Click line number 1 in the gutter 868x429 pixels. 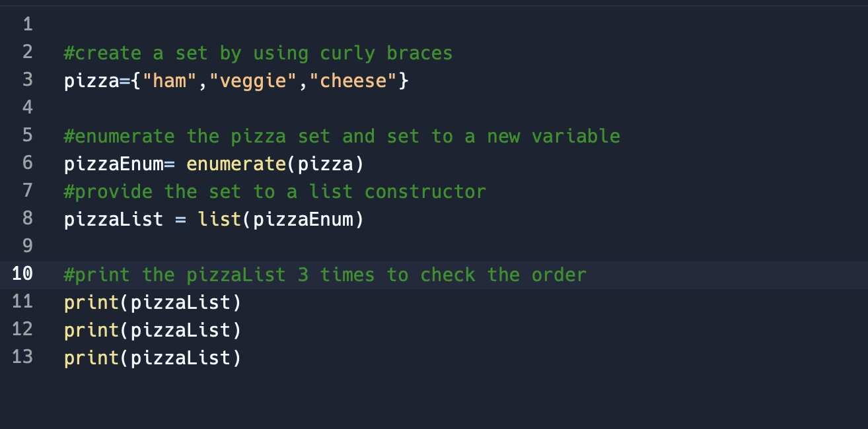(x=27, y=25)
